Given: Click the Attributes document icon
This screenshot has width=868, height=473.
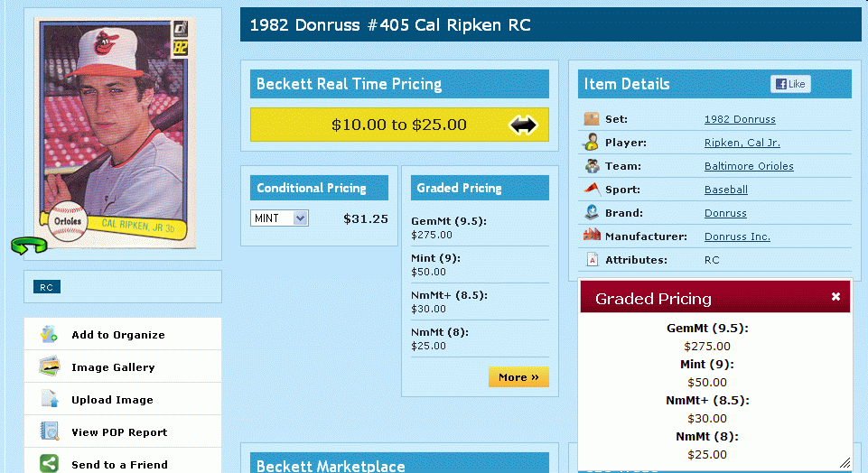Looking at the screenshot, I should click(592, 259).
